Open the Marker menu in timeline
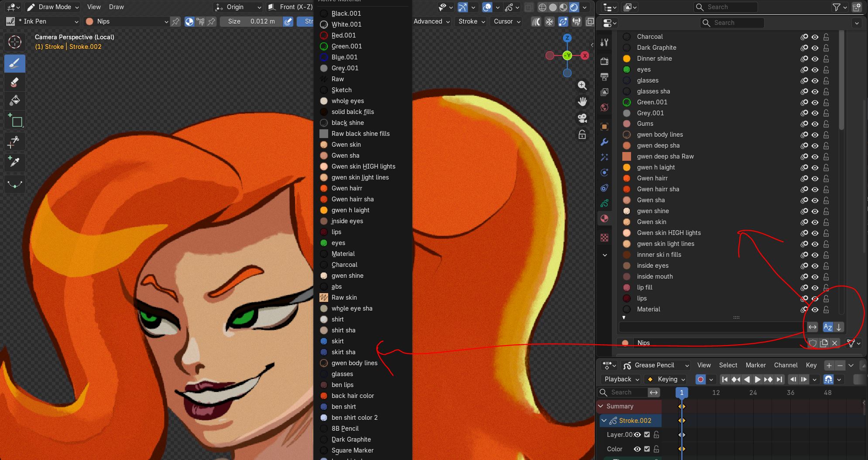Screen dimensions: 868x460 pos(755,365)
